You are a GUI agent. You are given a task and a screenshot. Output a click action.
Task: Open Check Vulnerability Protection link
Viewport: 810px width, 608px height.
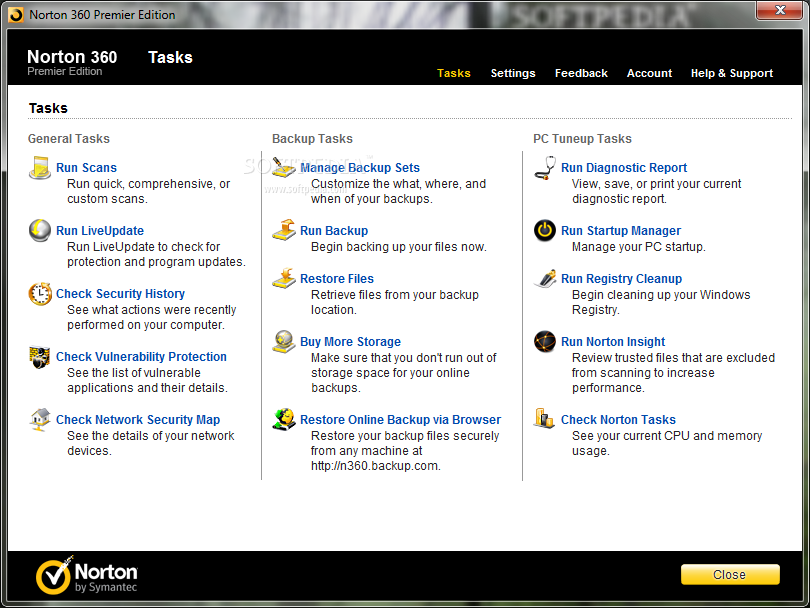141,356
